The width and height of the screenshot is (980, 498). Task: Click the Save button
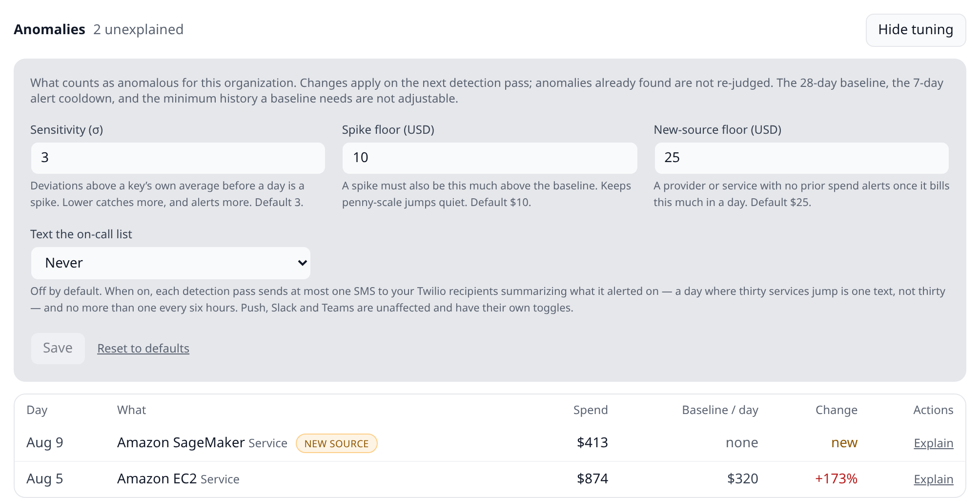coord(58,348)
